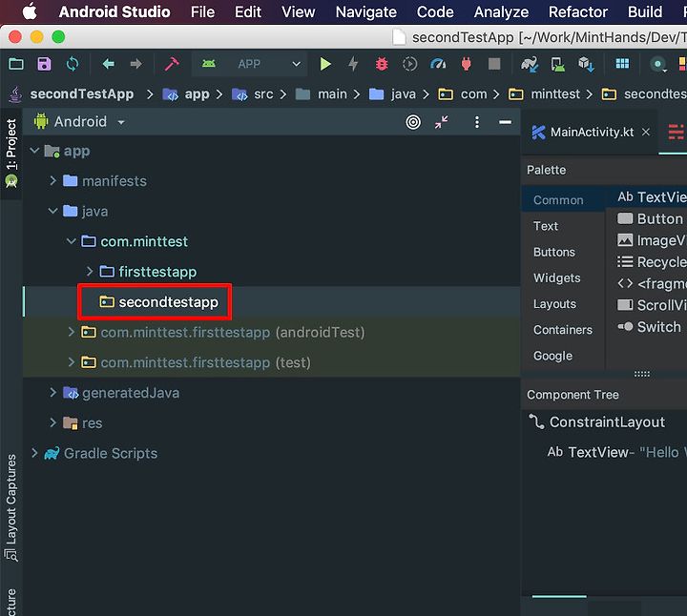Screen dimensions: 687x616
Task: Expand the res folder
Action: (x=53, y=422)
